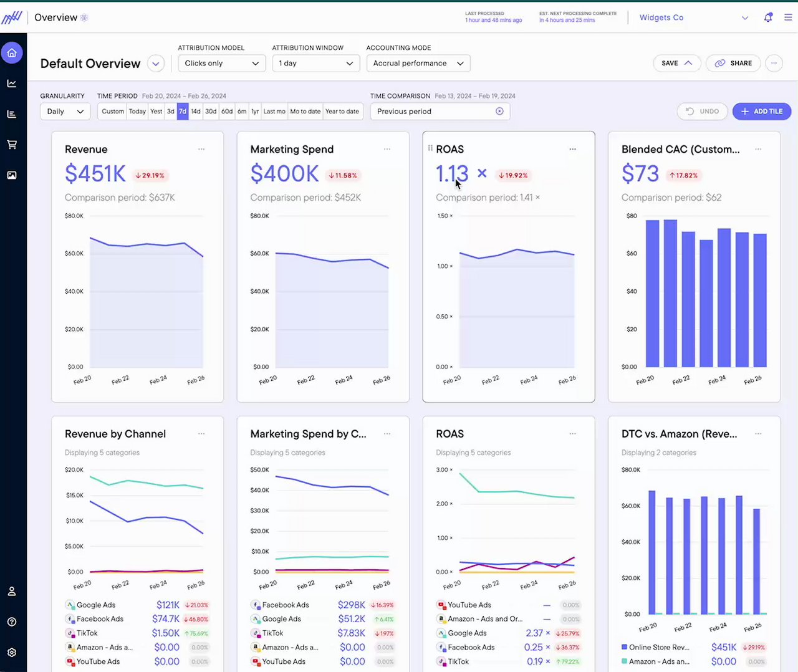The image size is (798, 672).
Task: Clear the Previous period comparison
Action: (x=499, y=112)
